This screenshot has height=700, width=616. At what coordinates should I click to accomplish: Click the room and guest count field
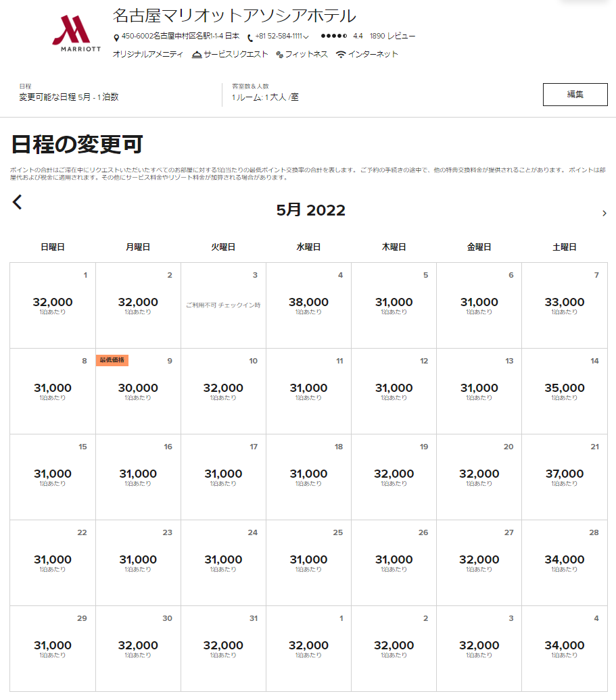pyautogui.click(x=265, y=97)
